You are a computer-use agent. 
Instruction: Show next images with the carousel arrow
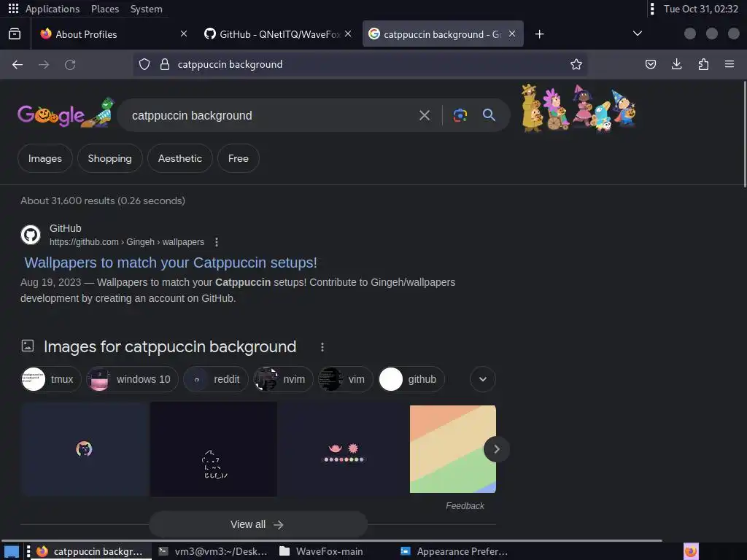496,449
